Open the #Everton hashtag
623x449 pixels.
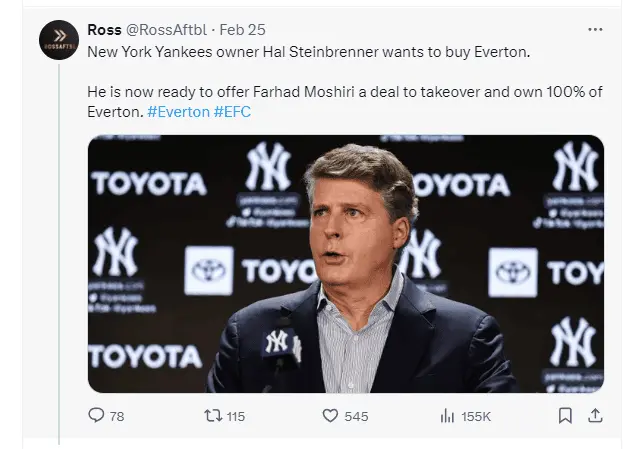pyautogui.click(x=178, y=111)
